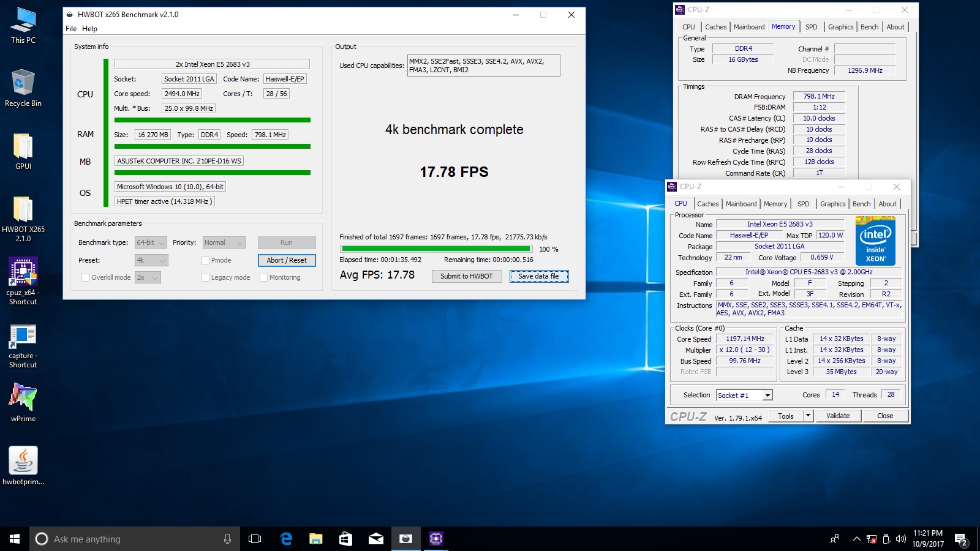Toggle the Pmode checkbox
The height and width of the screenshot is (551, 980).
point(206,260)
